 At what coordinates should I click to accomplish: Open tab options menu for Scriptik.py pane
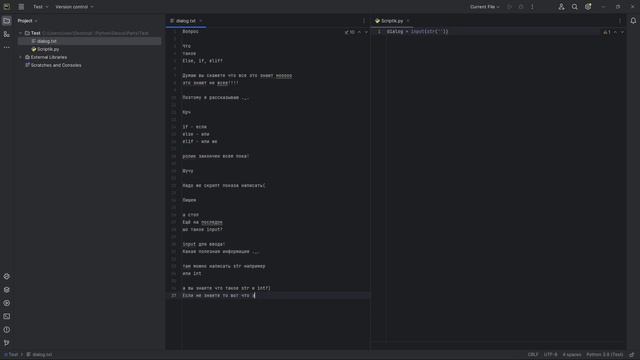pyautogui.click(x=620, y=21)
